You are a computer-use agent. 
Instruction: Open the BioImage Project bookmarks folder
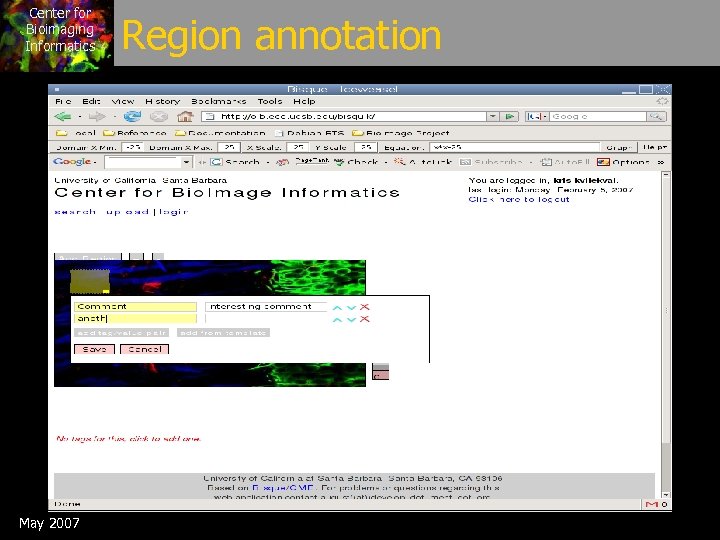[x=400, y=133]
